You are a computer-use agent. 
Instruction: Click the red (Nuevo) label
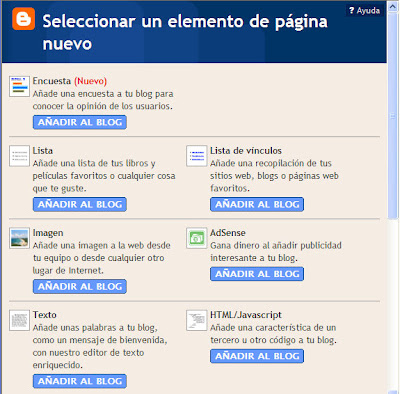click(90, 81)
